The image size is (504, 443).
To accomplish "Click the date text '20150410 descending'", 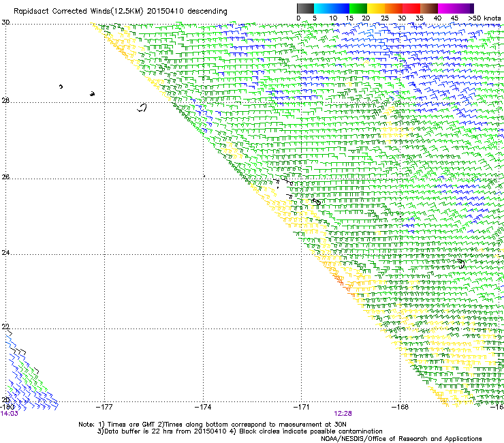I will [x=187, y=11].
